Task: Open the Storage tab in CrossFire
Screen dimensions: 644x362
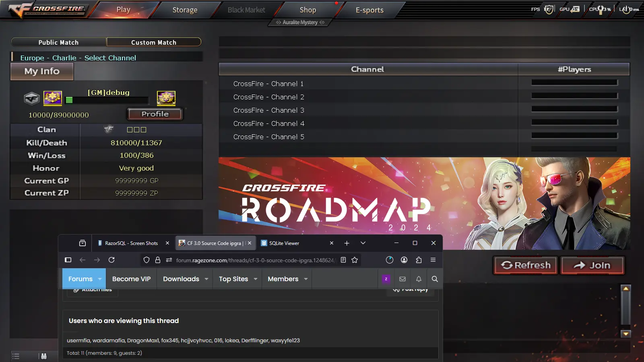Action: [x=185, y=10]
